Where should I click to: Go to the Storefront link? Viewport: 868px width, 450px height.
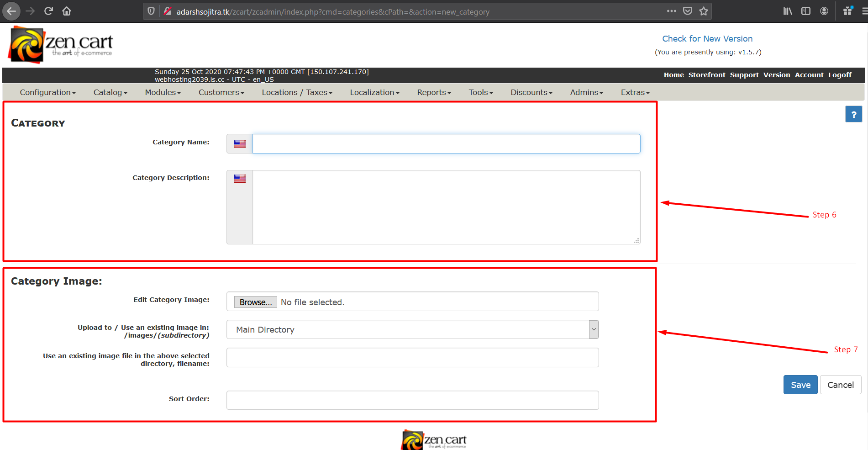pyautogui.click(x=707, y=75)
